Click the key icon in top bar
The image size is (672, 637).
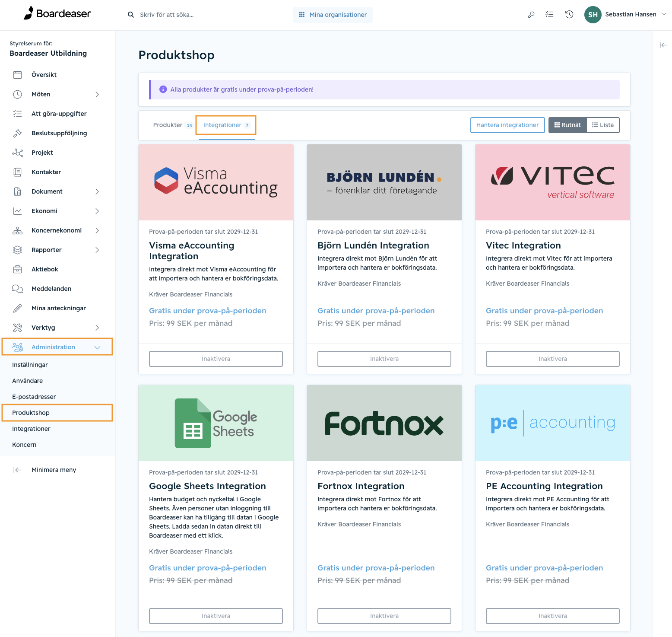click(x=531, y=14)
